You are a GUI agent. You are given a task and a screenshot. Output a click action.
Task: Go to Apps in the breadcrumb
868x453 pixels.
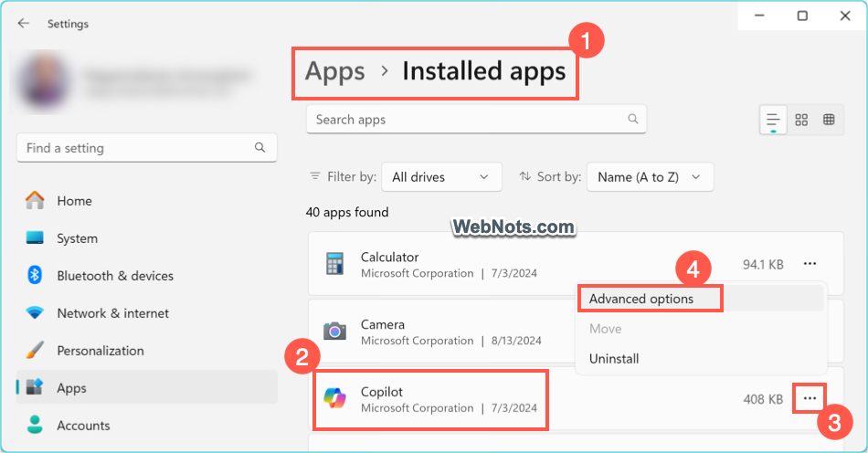[x=335, y=72]
